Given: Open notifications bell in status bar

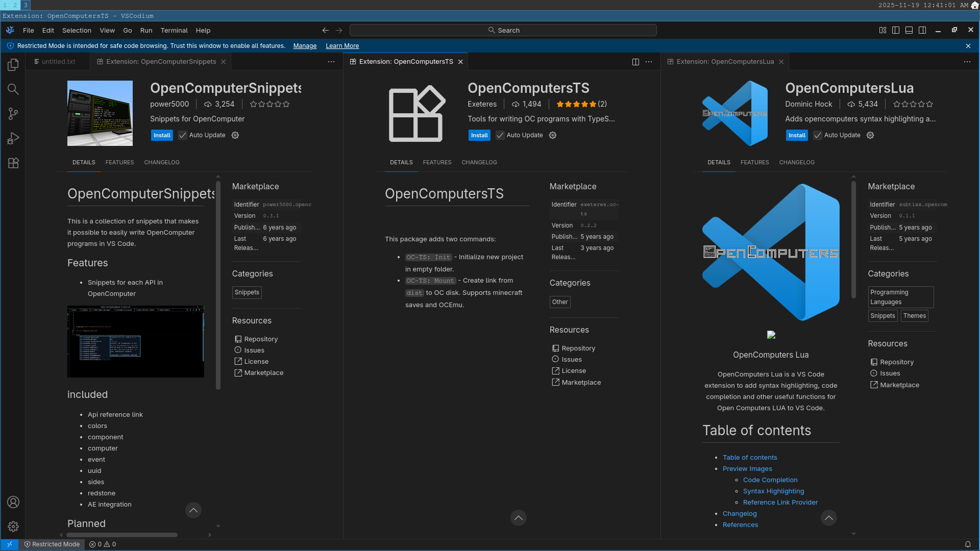Looking at the screenshot, I should [x=968, y=544].
